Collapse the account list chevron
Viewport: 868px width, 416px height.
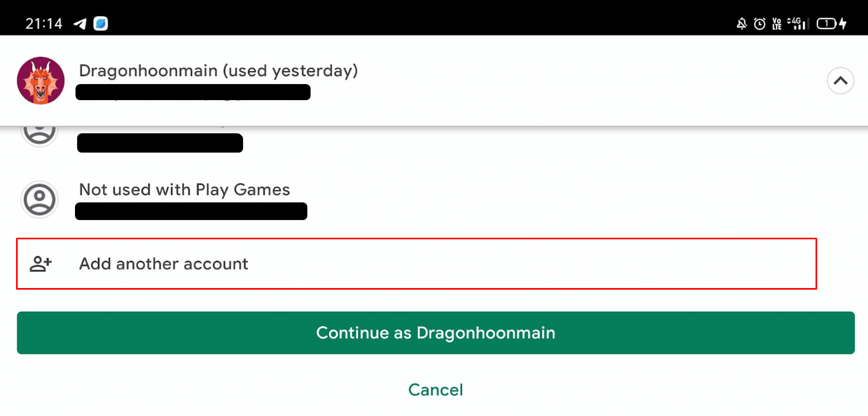(x=840, y=81)
